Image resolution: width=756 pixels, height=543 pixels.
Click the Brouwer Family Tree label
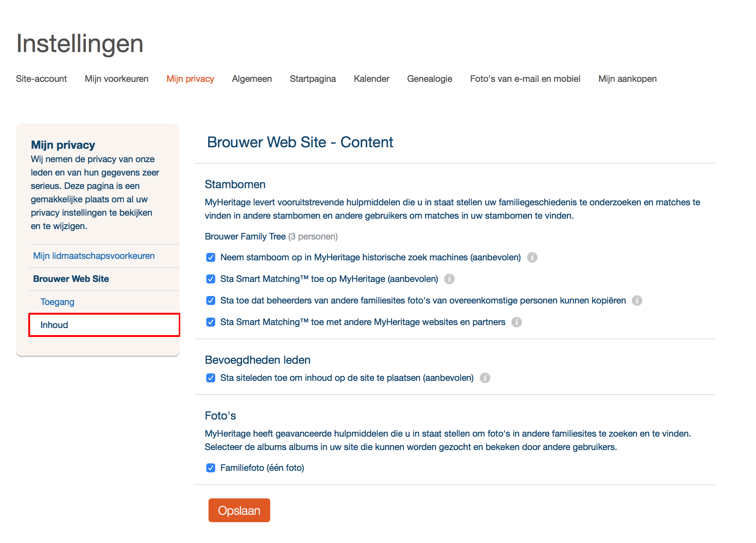click(x=245, y=237)
